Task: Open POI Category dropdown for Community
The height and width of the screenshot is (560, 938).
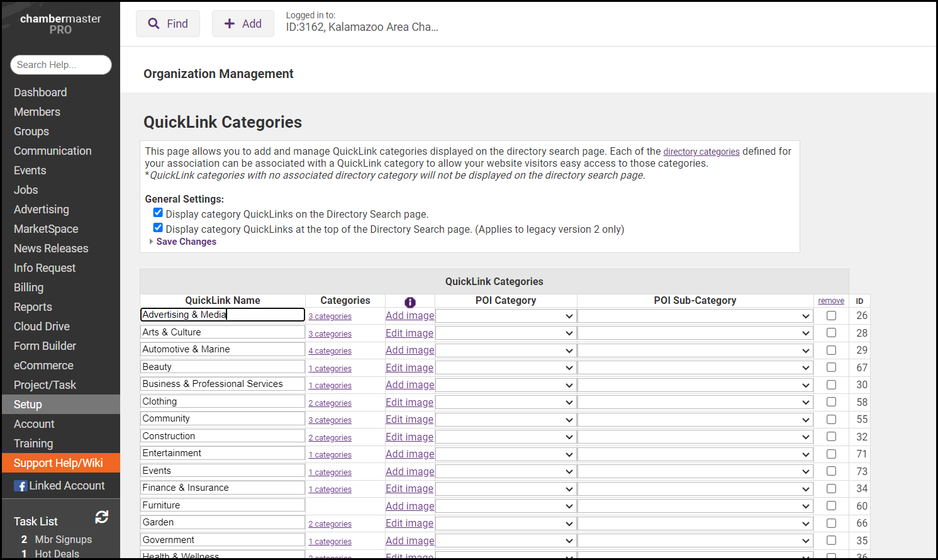Action: pos(506,420)
